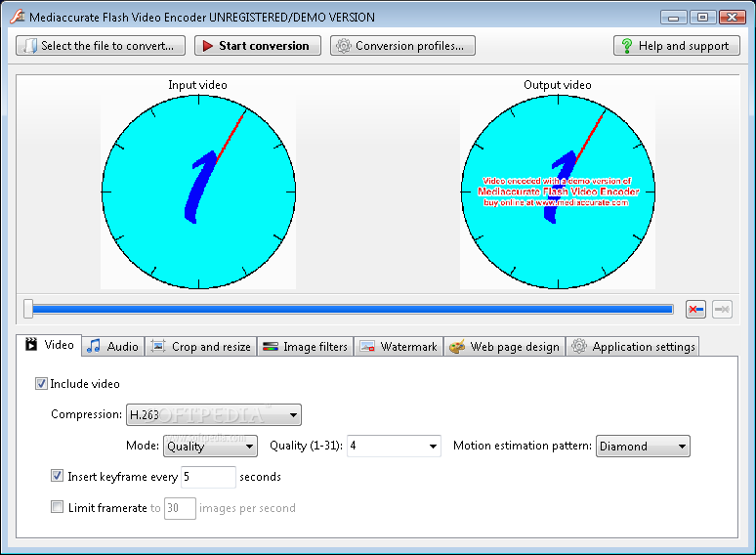Open the Mode Quality dropdown
The height and width of the screenshot is (555, 756).
[x=210, y=446]
